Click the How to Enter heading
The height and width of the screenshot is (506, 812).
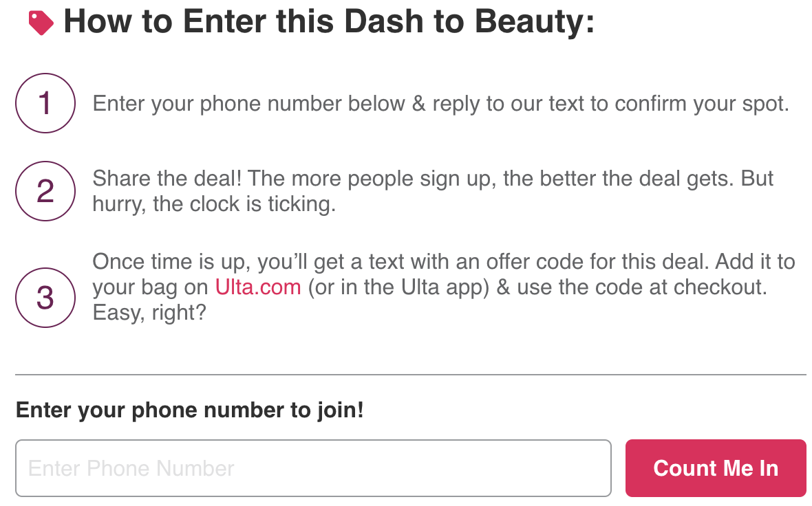(329, 22)
